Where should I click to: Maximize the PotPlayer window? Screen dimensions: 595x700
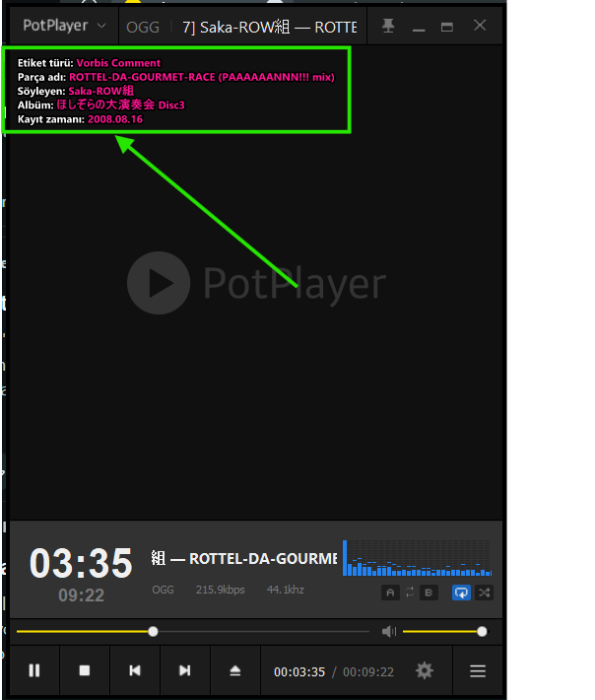pyautogui.click(x=447, y=27)
